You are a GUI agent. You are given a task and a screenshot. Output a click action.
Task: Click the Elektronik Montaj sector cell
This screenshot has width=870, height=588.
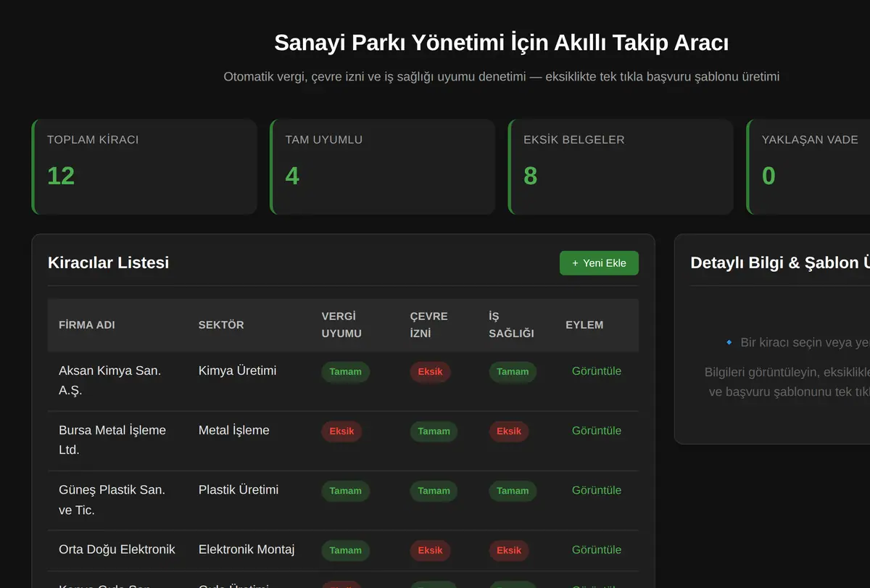click(x=246, y=550)
